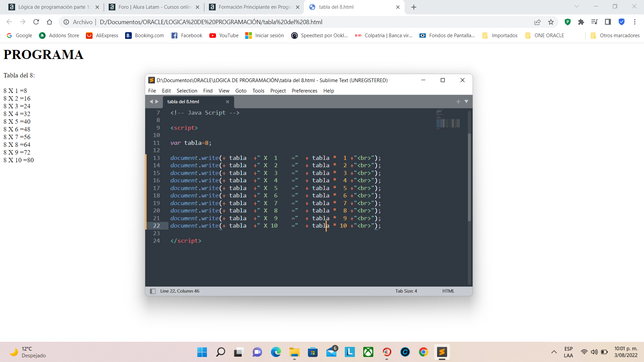Open a new Chrome tab
644x362 pixels.
click(x=414, y=7)
